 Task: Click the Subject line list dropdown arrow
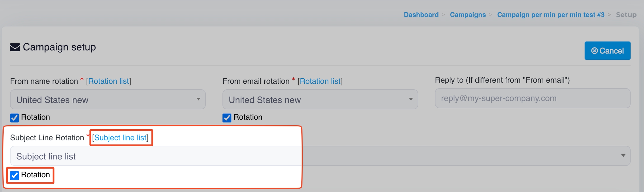click(x=623, y=156)
